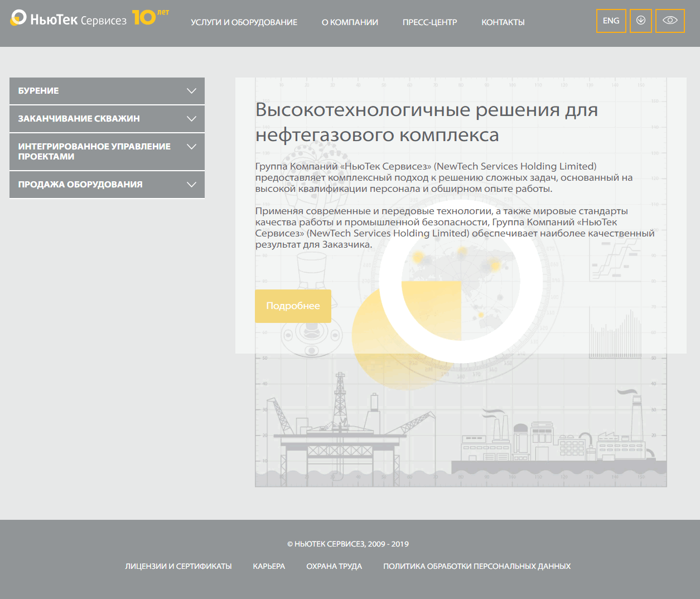Open the Карьера footer link

click(x=269, y=566)
